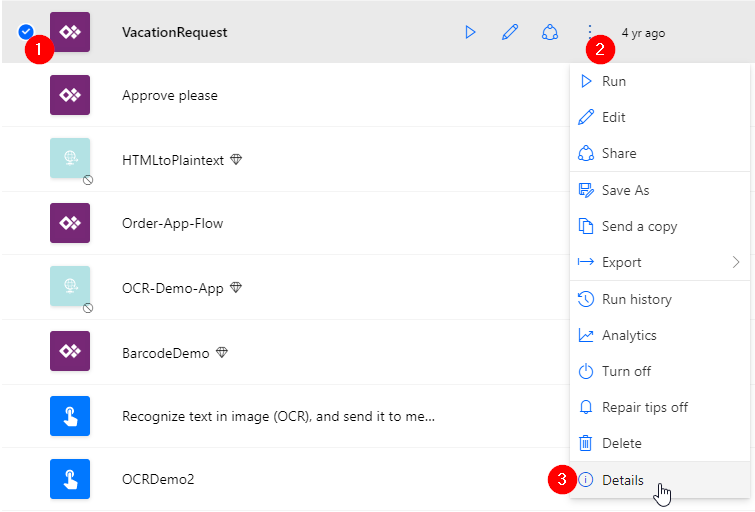Image resolution: width=755 pixels, height=512 pixels.
Task: Click the OCR-Demo-App flow icon
Action: [x=70, y=286]
